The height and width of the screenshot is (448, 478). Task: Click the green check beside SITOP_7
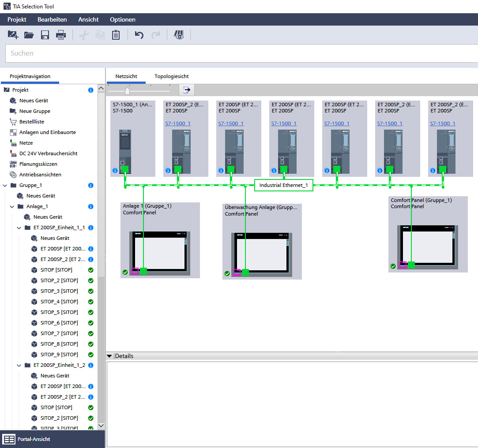(x=91, y=333)
